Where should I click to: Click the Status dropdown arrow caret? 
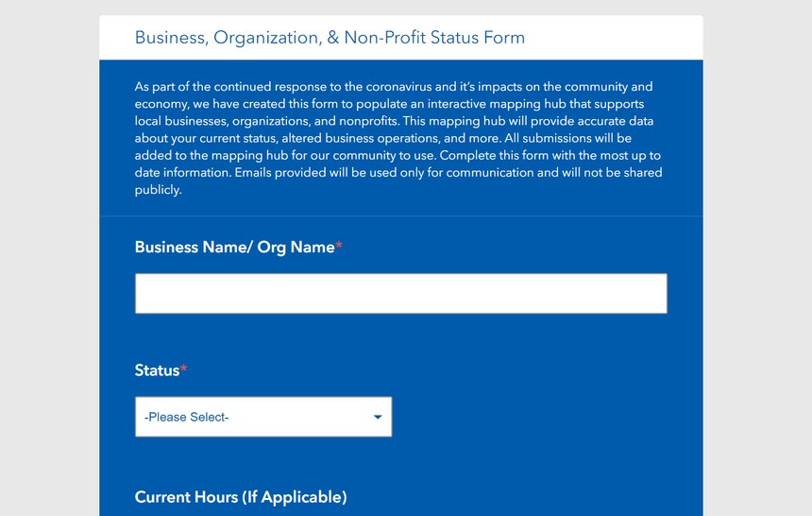pyautogui.click(x=378, y=417)
